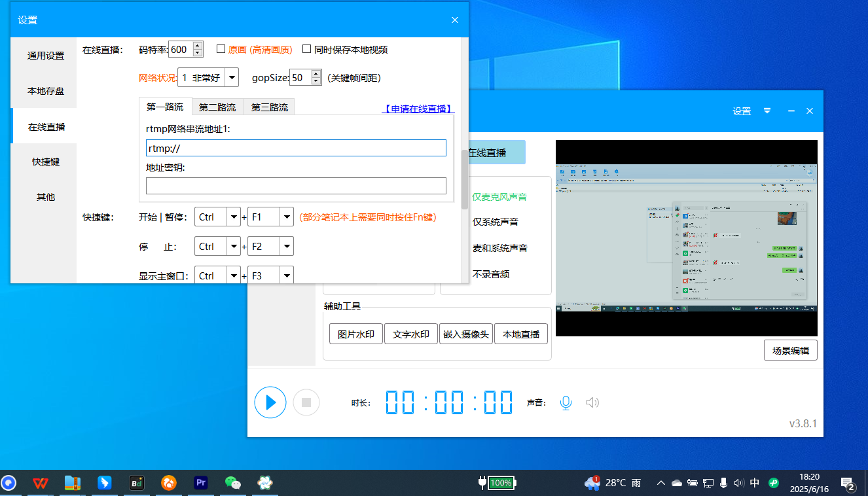Open the notification center icon
Screen dimensions: 868x496
[848, 484]
